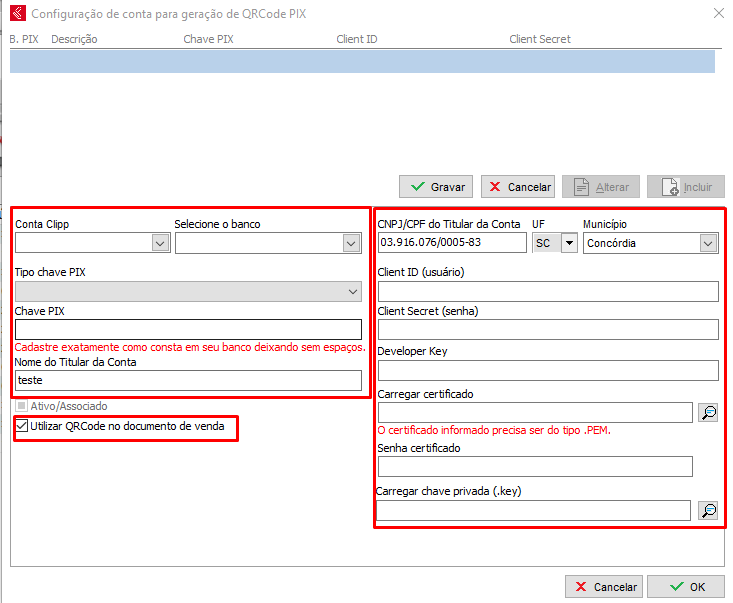This screenshot has height=603, width=733.
Task: Click the Chave PIX input field
Action: click(188, 330)
